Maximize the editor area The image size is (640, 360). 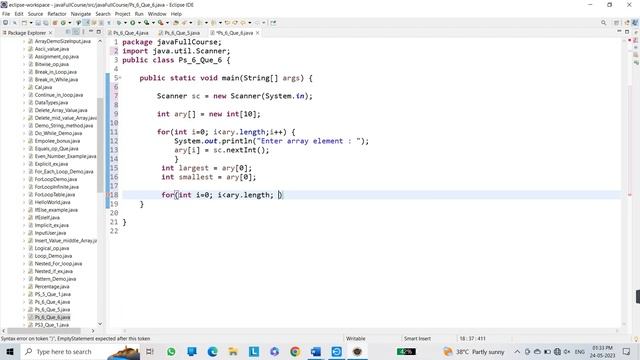(627, 32)
